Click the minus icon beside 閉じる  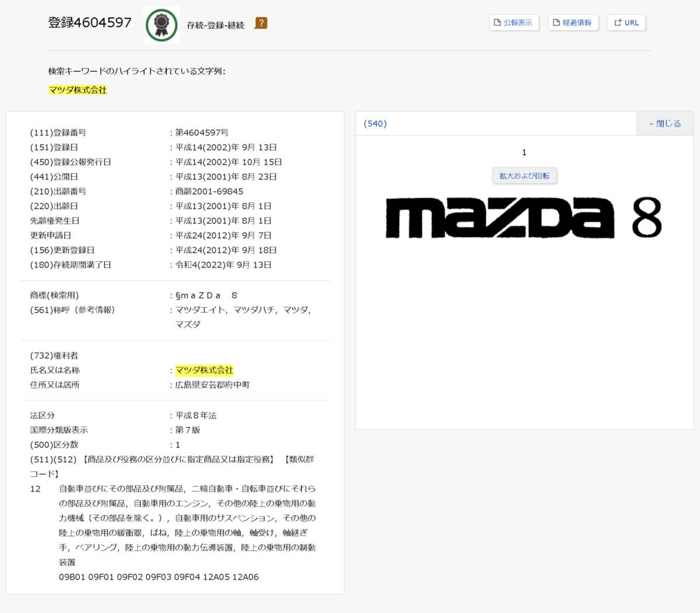coord(652,124)
